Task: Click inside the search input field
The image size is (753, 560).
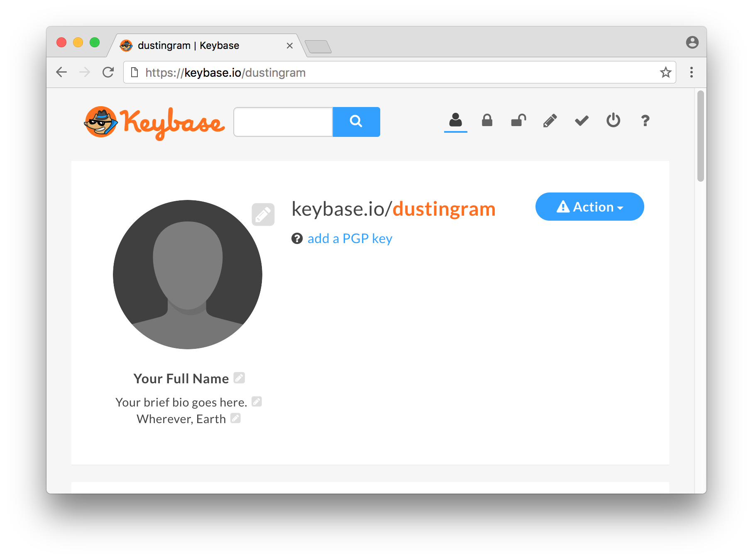Action: [x=283, y=122]
